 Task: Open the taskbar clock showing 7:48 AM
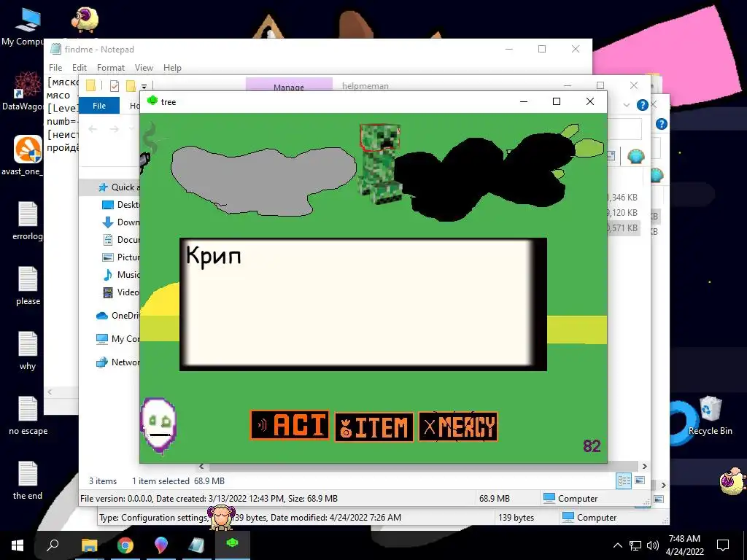(x=684, y=545)
